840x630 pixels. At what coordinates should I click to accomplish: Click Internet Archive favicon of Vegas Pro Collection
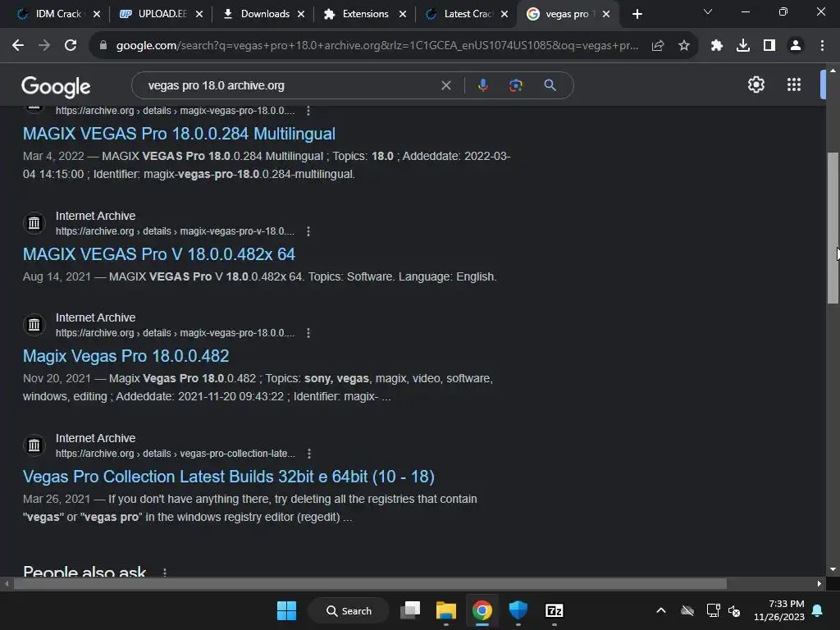(x=34, y=445)
